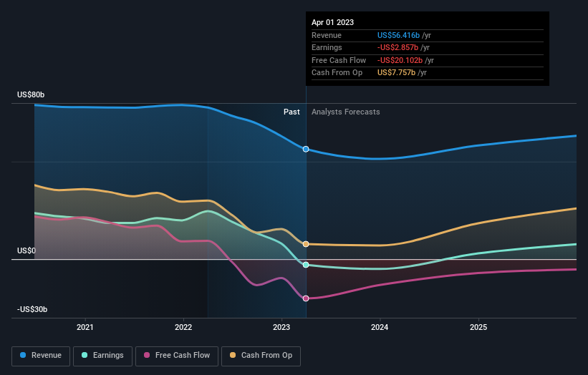
Task: Click the US$7.757b cash from op value
Action: point(396,73)
